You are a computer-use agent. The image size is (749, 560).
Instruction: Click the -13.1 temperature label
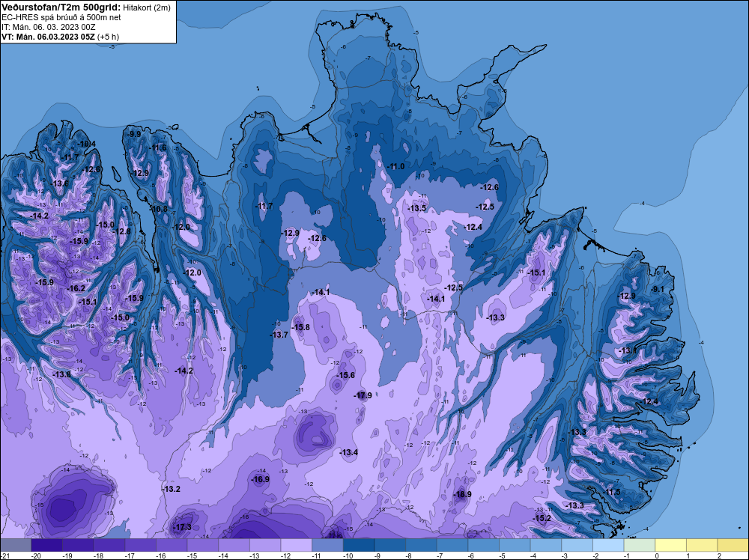(628, 350)
